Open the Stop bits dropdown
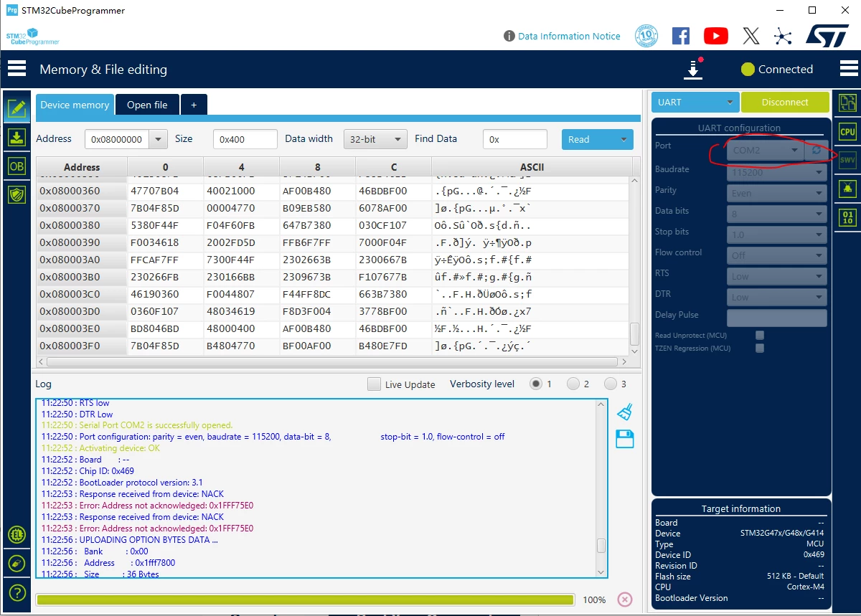861x616 pixels. 776,234
